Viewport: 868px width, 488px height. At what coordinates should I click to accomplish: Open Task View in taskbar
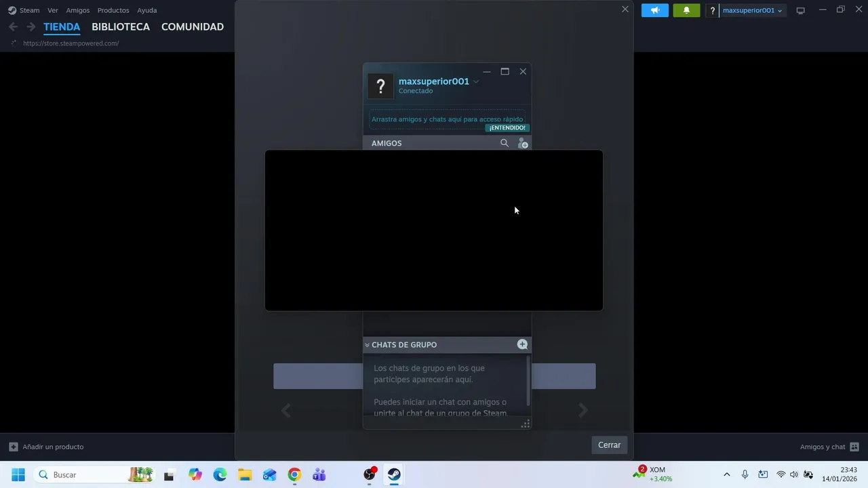click(169, 474)
